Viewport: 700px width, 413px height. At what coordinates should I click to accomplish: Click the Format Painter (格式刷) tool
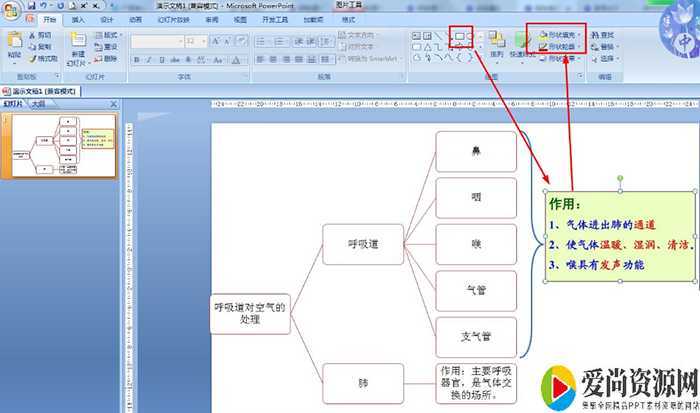pyautogui.click(x=43, y=58)
